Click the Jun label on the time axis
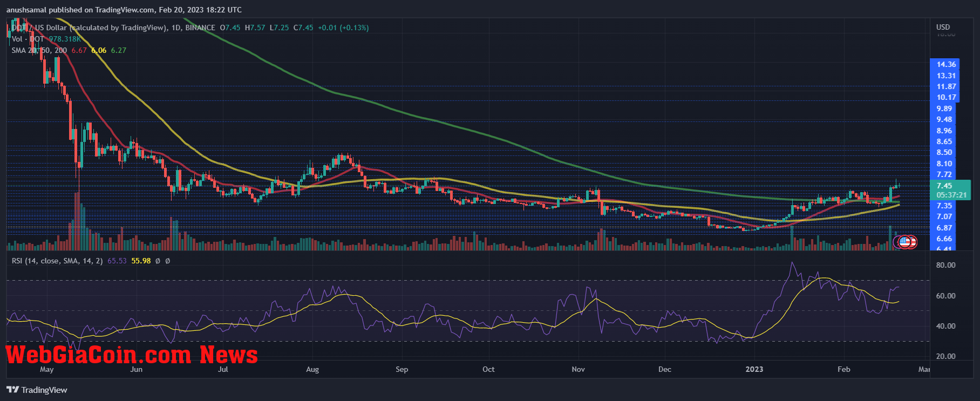 tap(137, 369)
